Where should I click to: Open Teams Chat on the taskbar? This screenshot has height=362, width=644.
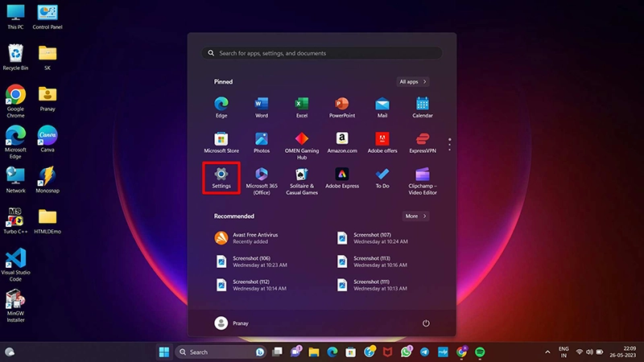pyautogui.click(x=295, y=352)
